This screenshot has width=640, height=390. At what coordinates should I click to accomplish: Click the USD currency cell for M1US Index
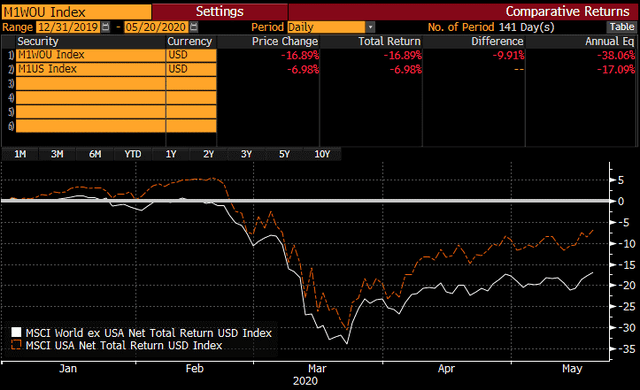coord(191,69)
